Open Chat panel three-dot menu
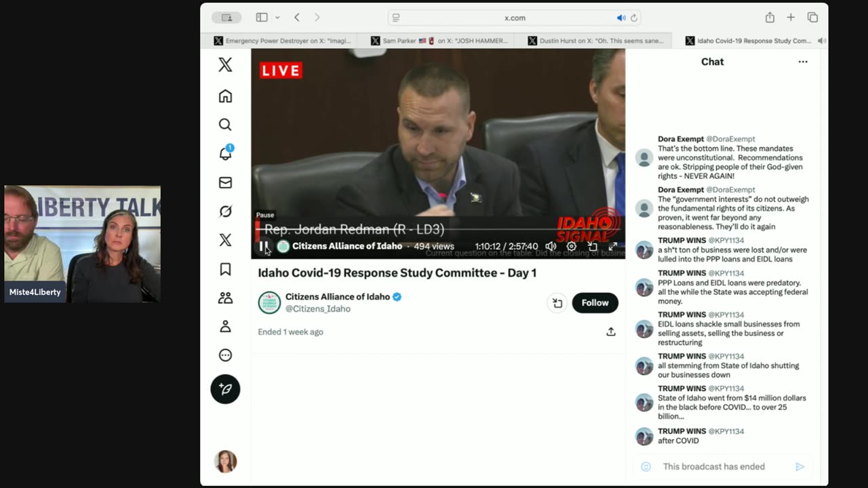 [x=803, y=62]
